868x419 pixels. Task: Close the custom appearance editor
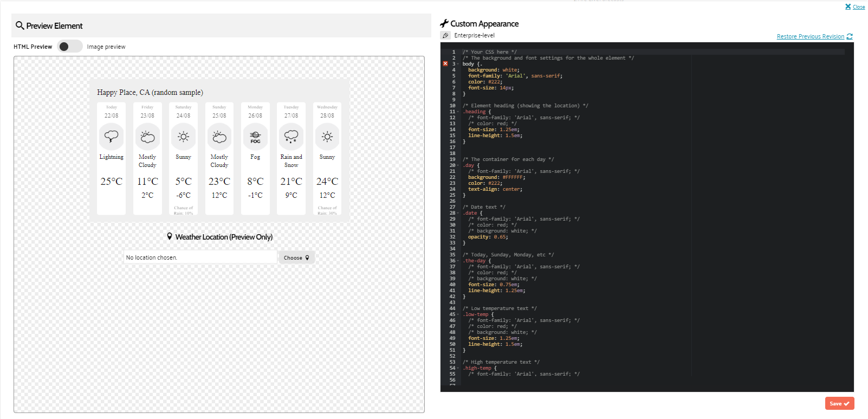[855, 7]
